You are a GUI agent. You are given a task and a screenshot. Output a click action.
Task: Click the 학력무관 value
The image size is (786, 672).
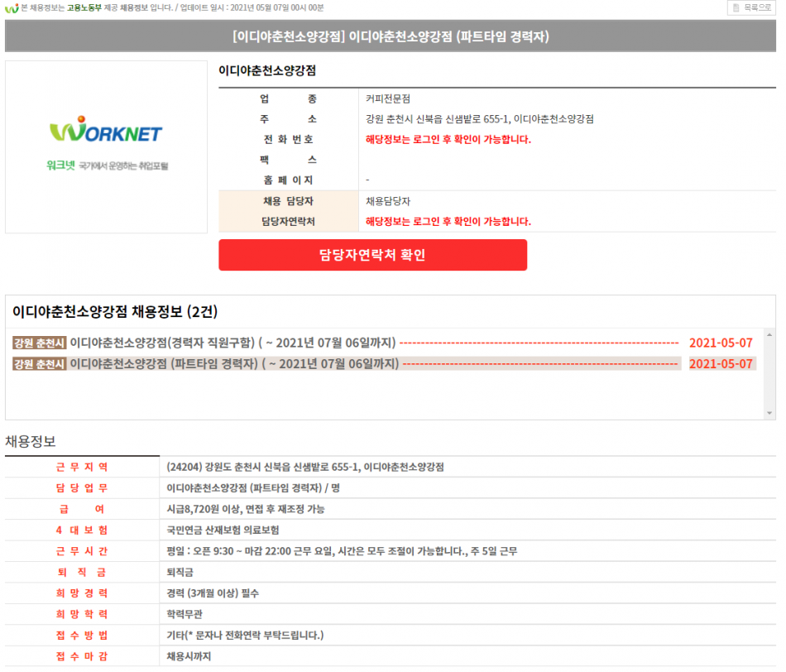[x=185, y=615]
